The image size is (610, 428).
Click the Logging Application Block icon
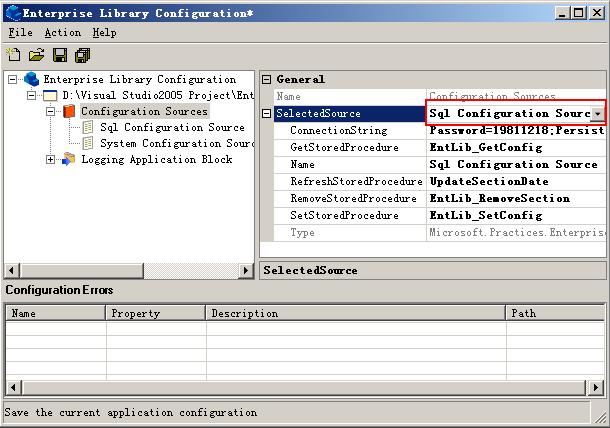(x=68, y=160)
